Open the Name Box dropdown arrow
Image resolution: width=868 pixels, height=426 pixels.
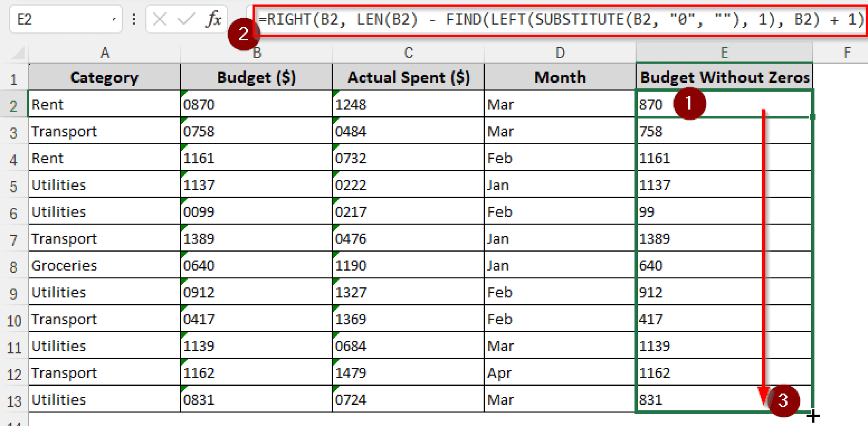pyautogui.click(x=114, y=20)
